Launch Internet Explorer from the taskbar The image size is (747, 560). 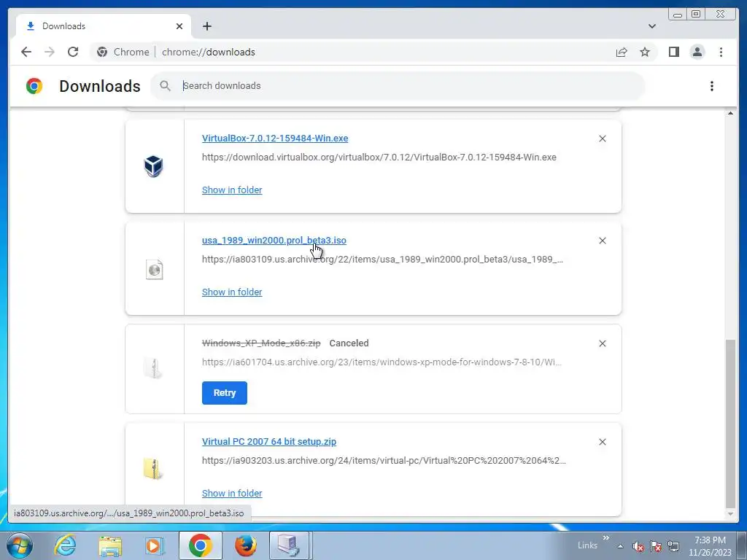pos(65,545)
